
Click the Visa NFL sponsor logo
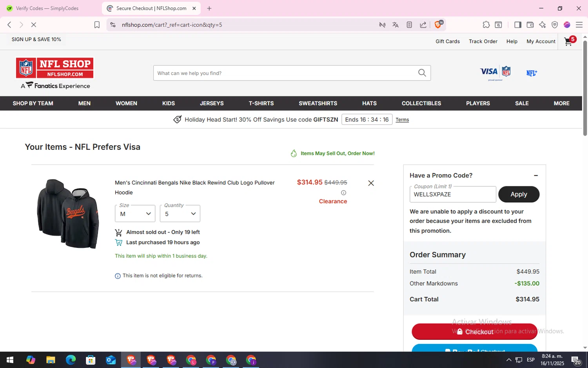coord(495,73)
